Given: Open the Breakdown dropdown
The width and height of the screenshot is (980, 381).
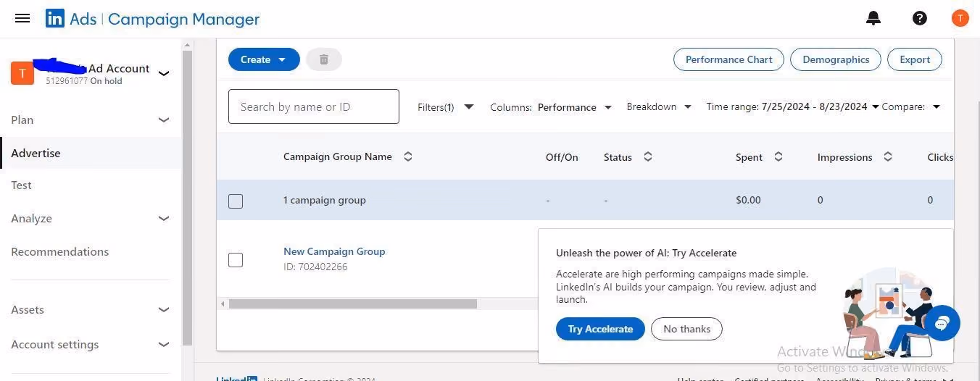Looking at the screenshot, I should [x=659, y=106].
